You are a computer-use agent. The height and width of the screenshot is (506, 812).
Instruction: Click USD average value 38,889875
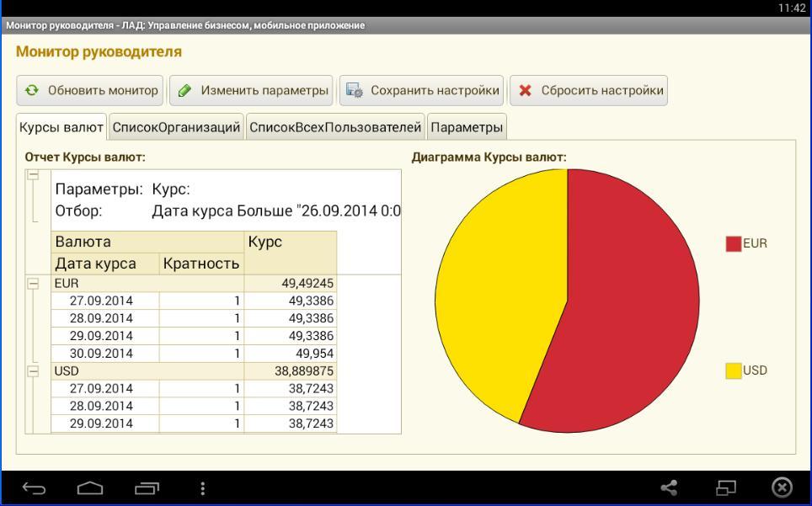pos(304,371)
